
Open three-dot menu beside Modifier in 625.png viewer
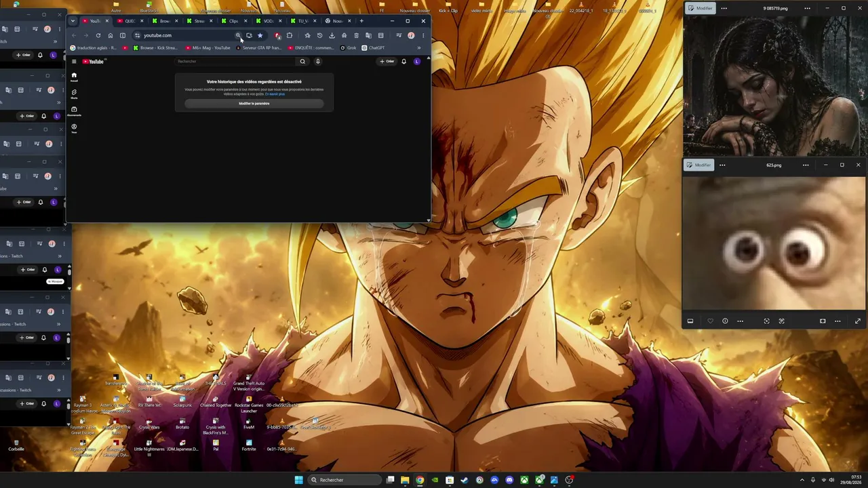click(722, 165)
